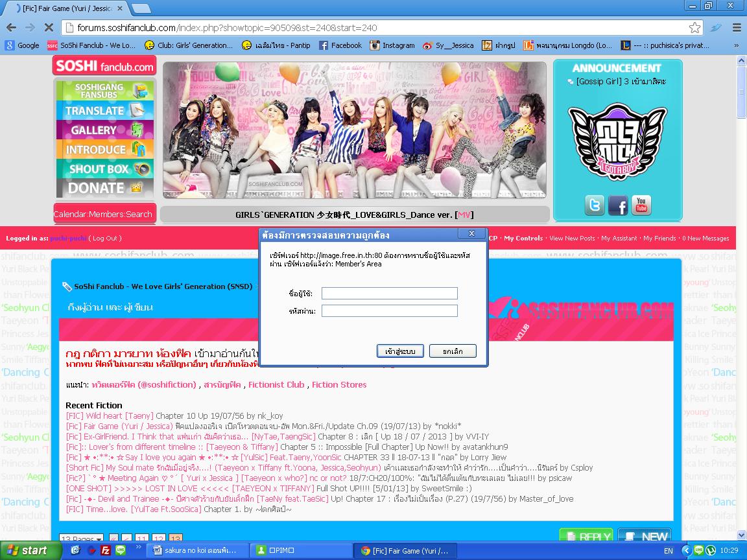
Task: Open the Fictionist Club link
Action: pyautogui.click(x=276, y=385)
